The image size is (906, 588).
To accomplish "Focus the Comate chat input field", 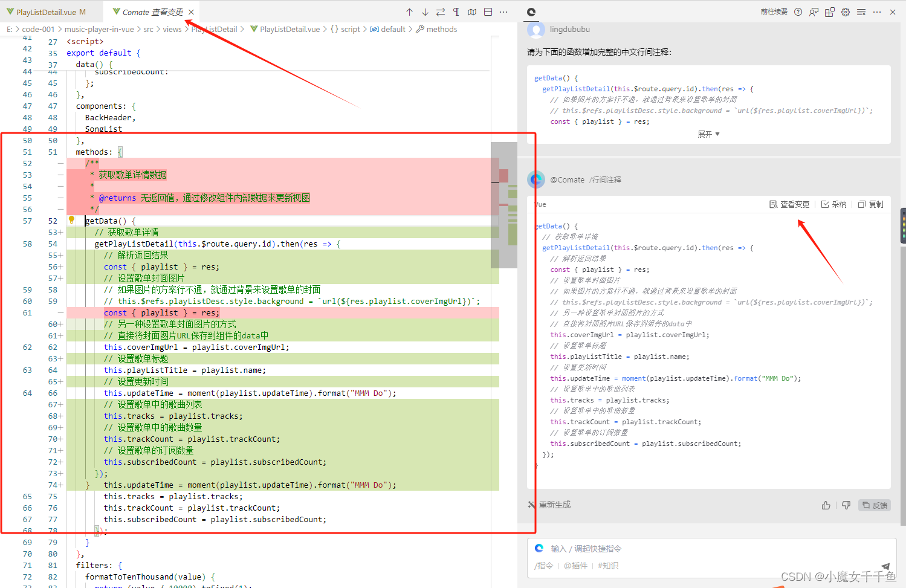I will pos(711,549).
